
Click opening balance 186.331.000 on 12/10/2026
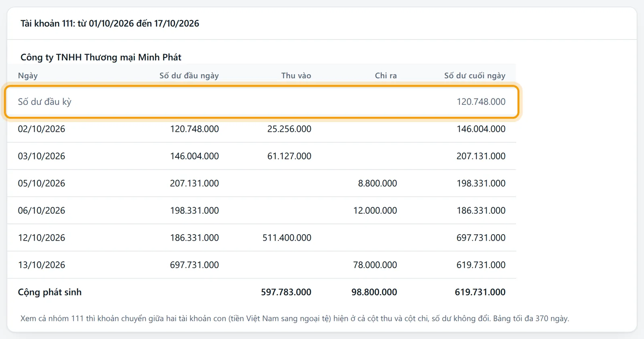(194, 238)
